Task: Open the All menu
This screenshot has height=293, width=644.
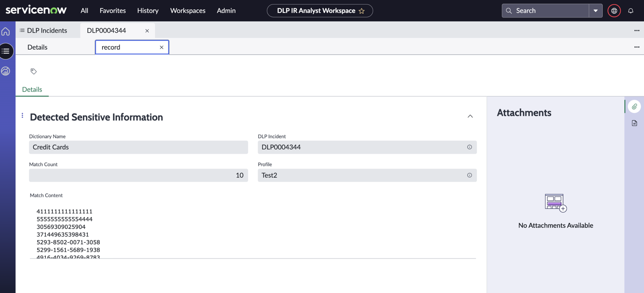Action: tap(84, 10)
